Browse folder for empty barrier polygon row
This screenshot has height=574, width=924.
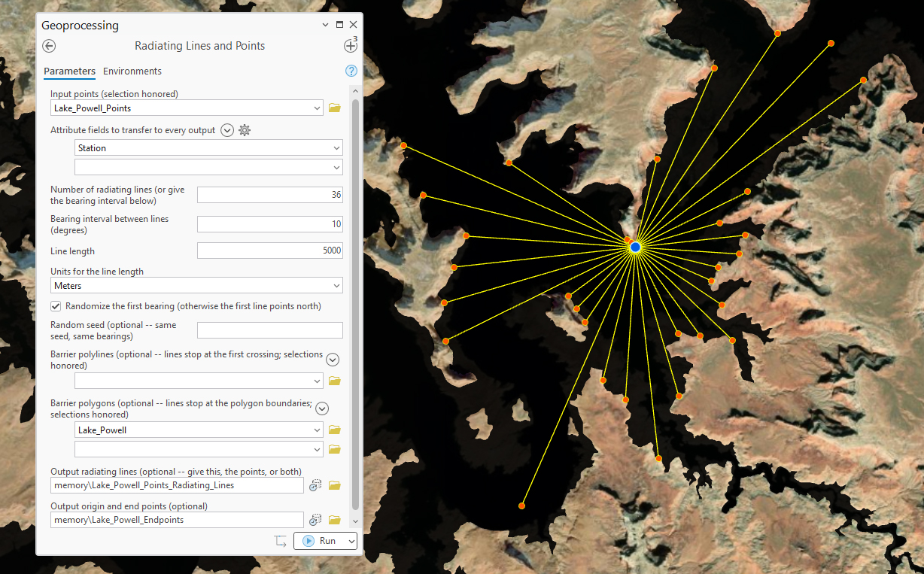pos(335,449)
